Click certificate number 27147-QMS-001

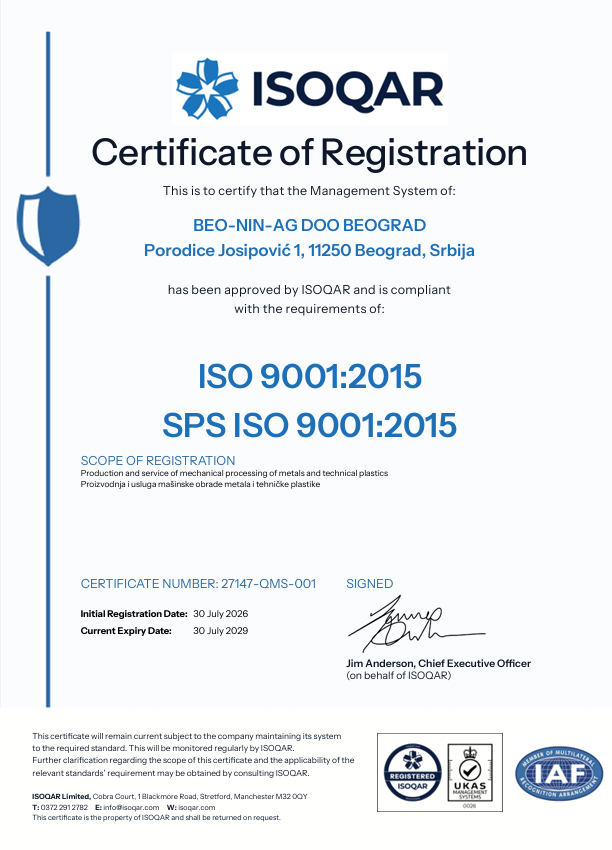[268, 584]
